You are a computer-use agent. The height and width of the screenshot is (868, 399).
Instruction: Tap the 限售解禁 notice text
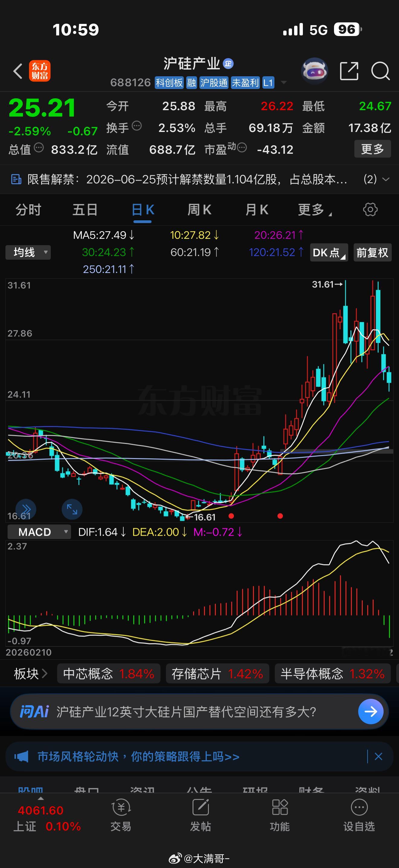pyautogui.click(x=187, y=179)
